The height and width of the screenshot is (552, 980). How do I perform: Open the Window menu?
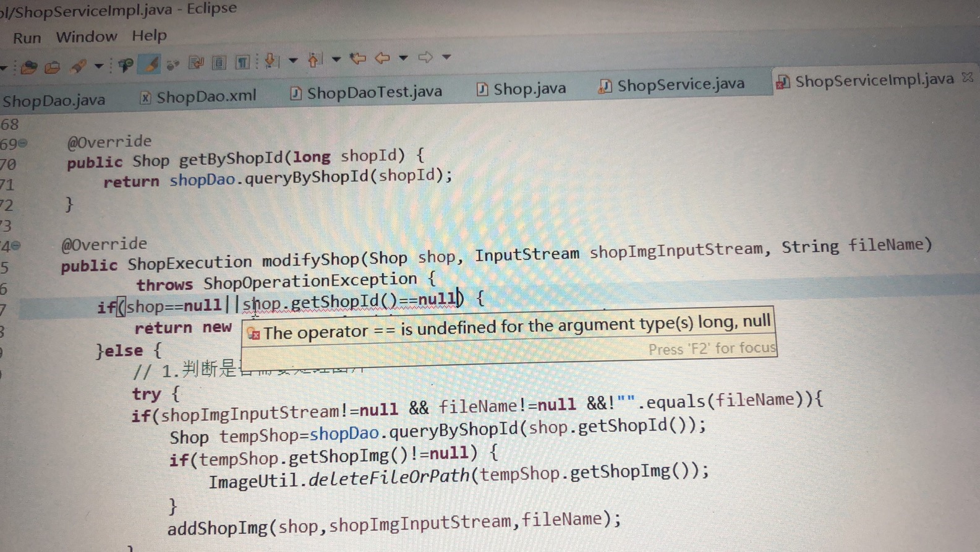tap(87, 37)
